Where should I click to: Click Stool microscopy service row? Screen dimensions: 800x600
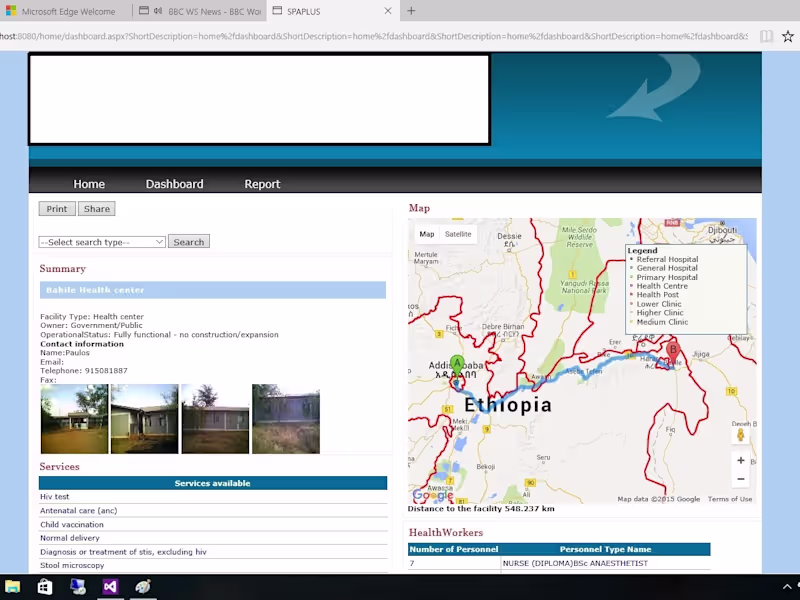tap(213, 565)
